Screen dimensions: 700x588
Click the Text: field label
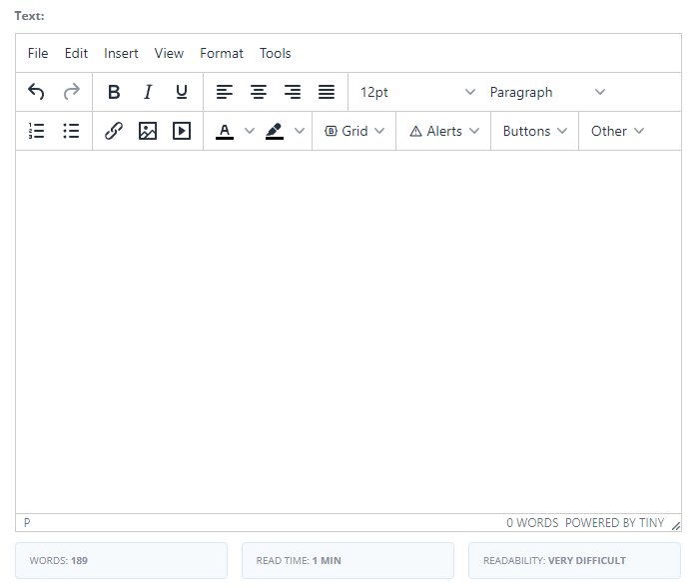pos(30,16)
